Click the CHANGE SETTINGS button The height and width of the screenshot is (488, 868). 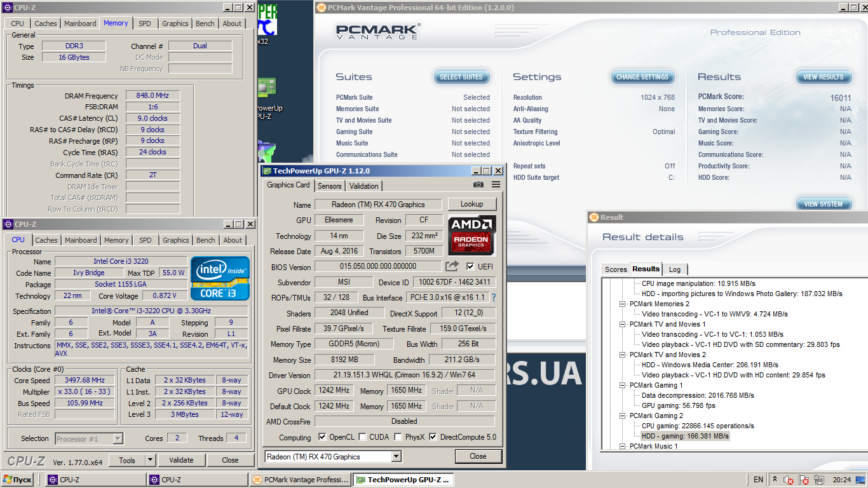coord(642,77)
